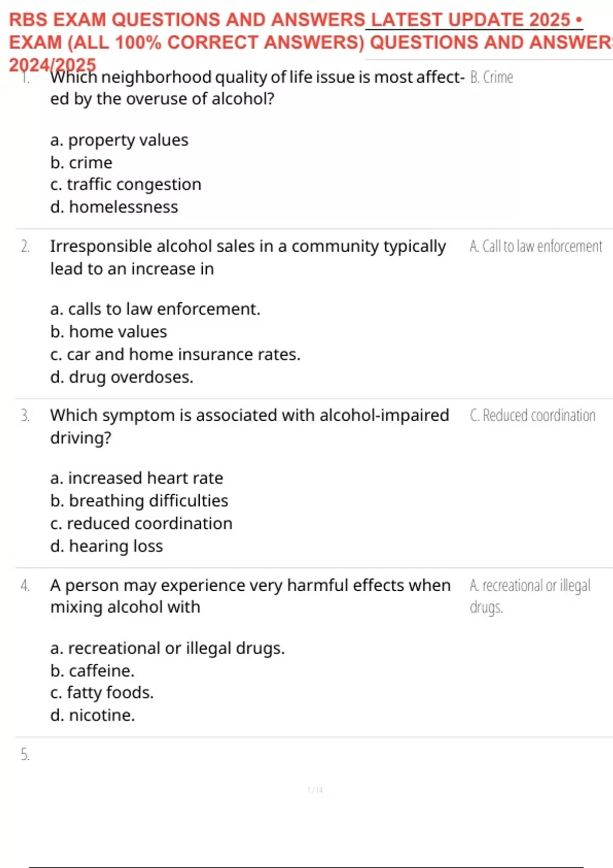The image size is (613, 868).
Task: Click the "A. Call to law enforcement" answer
Action: pyautogui.click(x=536, y=246)
